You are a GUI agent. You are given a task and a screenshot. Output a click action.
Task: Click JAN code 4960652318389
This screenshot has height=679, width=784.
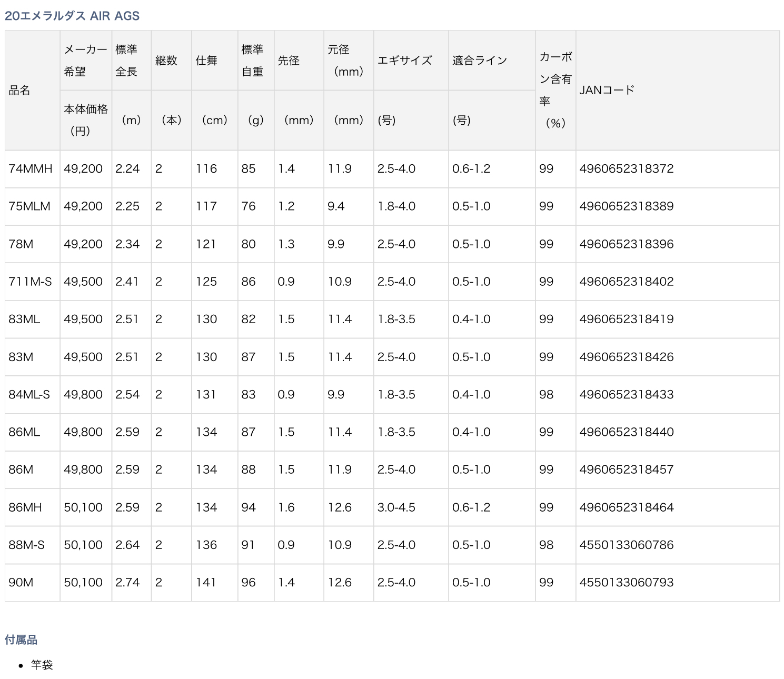pyautogui.click(x=627, y=206)
